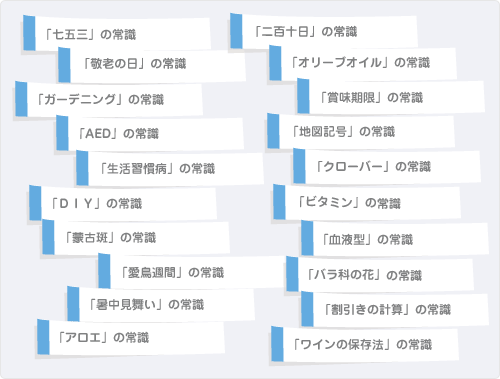Open the 「敬老の日」の常識 link

click(x=152, y=65)
